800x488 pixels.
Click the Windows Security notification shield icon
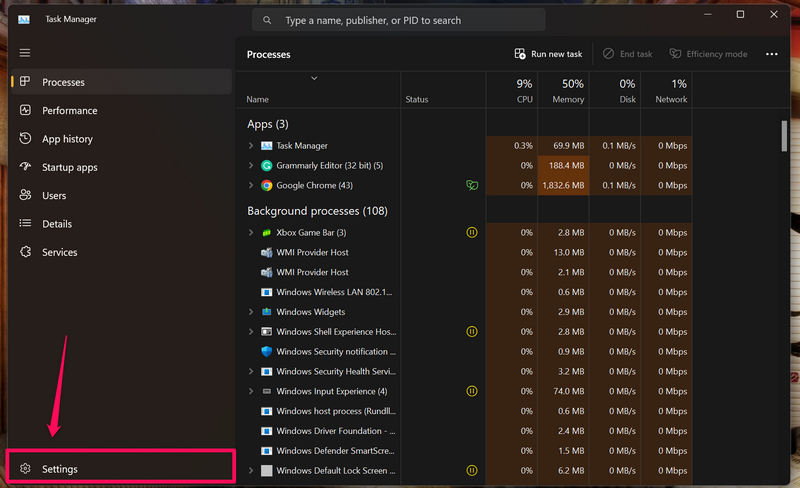click(x=267, y=351)
